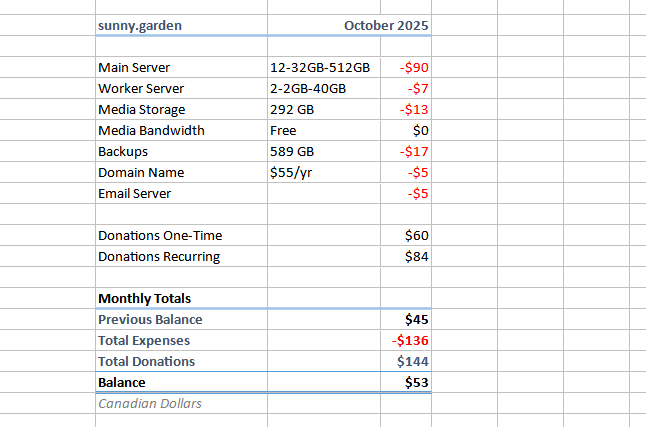Select the -$90 Main Server cost
This screenshot has height=427, width=646.
[x=406, y=68]
